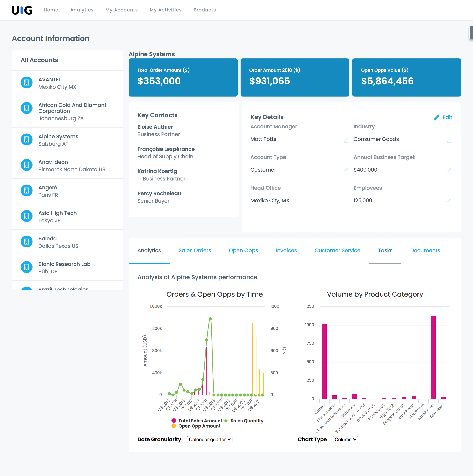The width and height of the screenshot is (473, 476).
Task: Click the Asia High Tech building icon
Action: tap(27, 216)
